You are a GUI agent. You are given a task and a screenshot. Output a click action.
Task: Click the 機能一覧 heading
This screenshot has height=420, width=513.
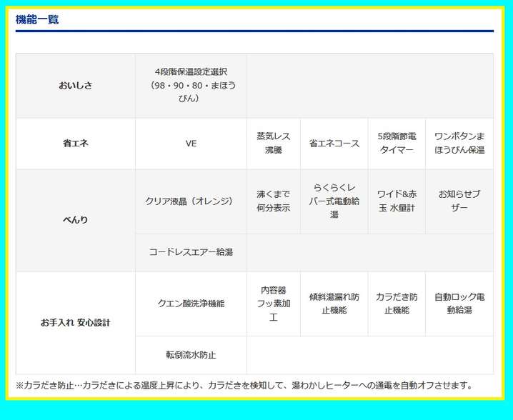[x=37, y=20]
